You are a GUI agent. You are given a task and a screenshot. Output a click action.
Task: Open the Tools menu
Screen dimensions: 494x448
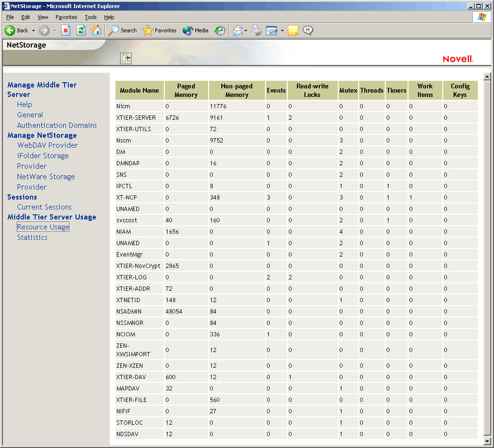click(90, 17)
